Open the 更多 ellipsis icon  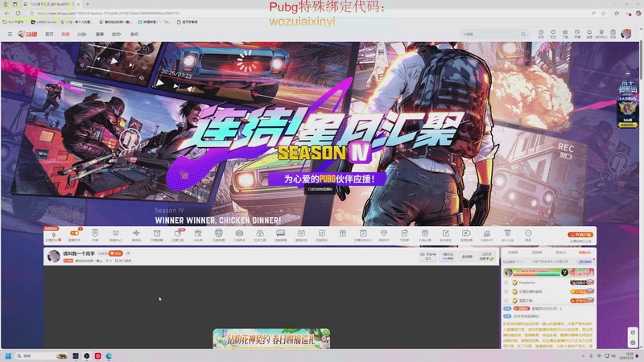(528, 235)
